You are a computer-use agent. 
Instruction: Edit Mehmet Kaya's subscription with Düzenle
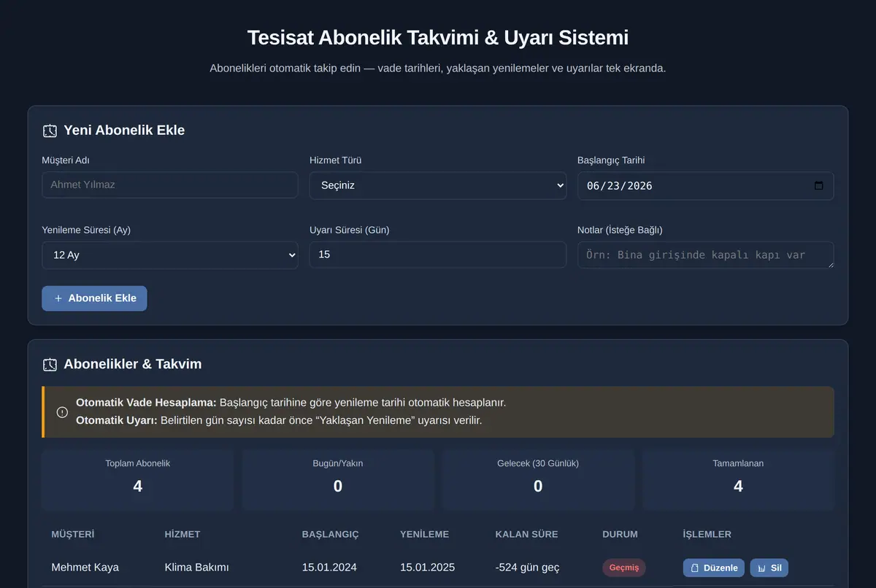click(714, 568)
